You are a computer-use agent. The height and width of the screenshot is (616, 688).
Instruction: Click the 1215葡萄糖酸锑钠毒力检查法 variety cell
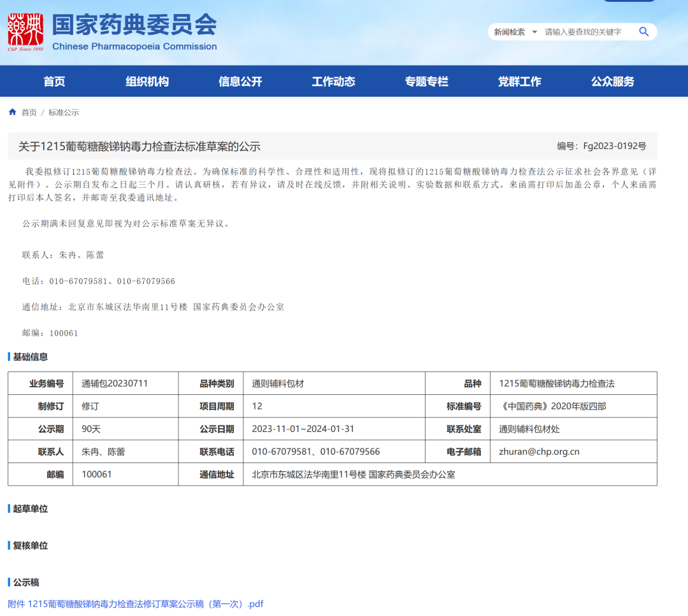click(573, 383)
